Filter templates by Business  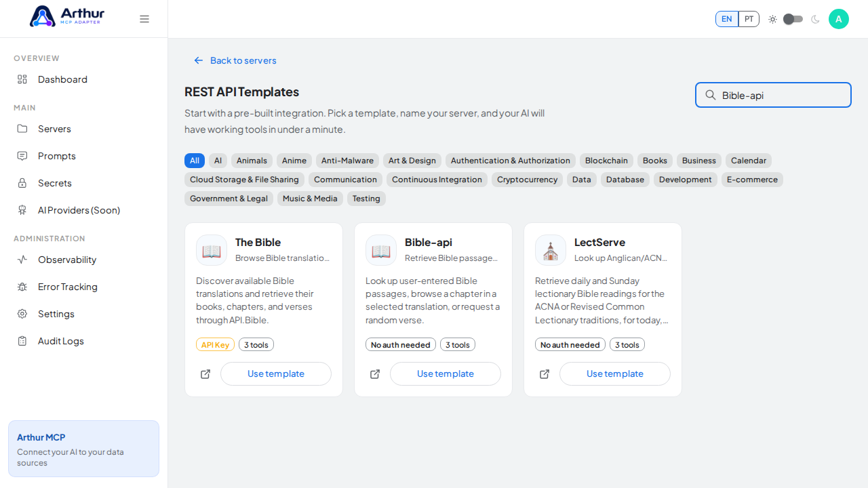(x=699, y=161)
